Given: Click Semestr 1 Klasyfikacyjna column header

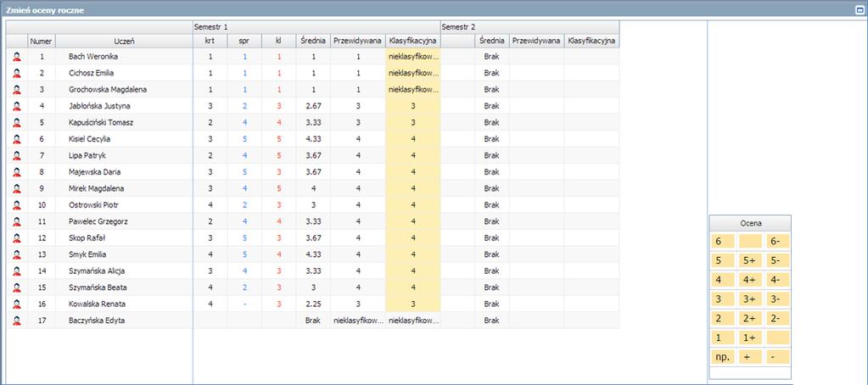Looking at the screenshot, I should 413,41.
